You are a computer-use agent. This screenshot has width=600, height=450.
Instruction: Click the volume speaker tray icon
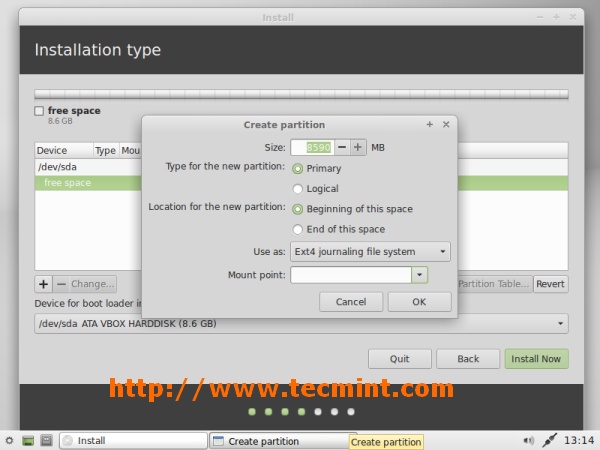pyautogui.click(x=528, y=441)
